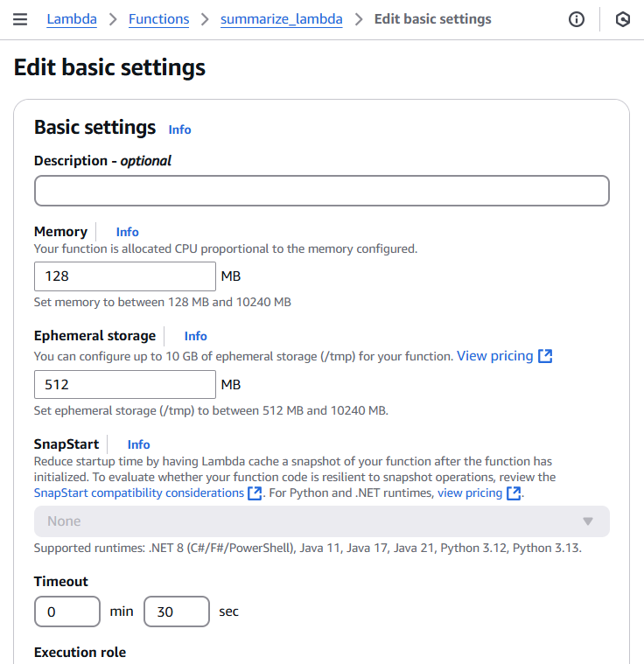
Task: Click external link icon after SnapStart view pricing
Action: click(x=514, y=493)
